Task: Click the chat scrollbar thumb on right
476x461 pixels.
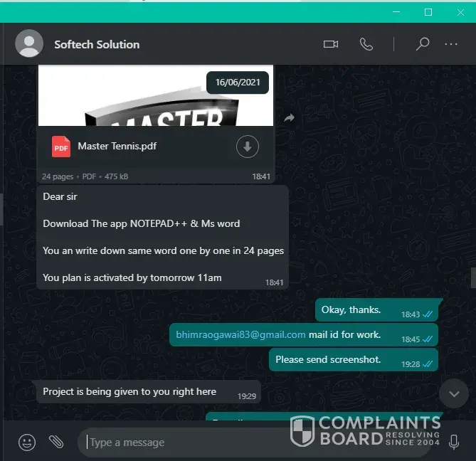Action: point(473,277)
